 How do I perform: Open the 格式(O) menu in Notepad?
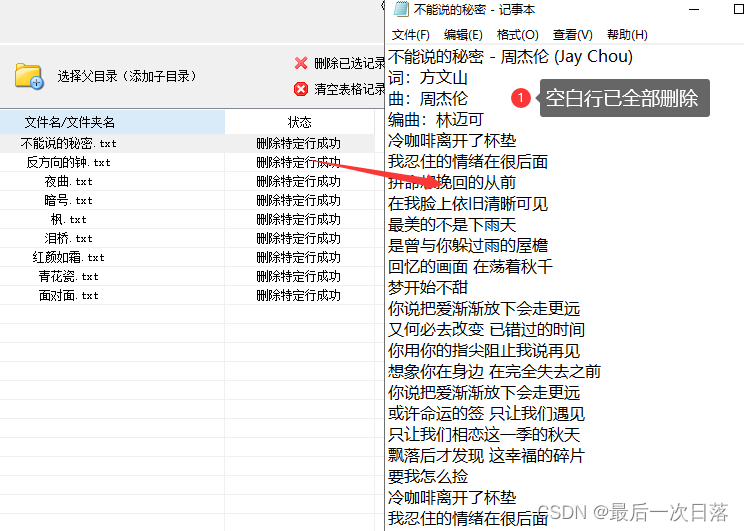(517, 35)
